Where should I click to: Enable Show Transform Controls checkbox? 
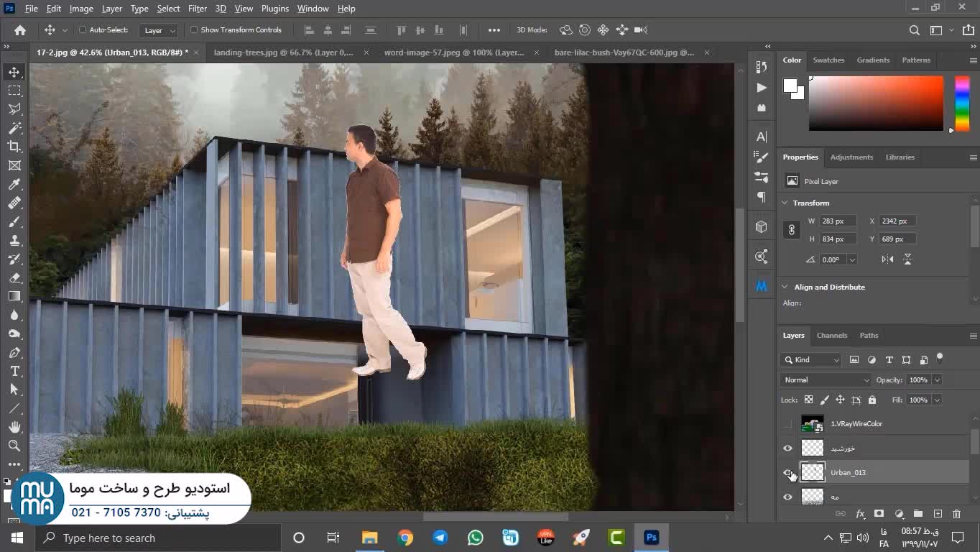click(194, 30)
